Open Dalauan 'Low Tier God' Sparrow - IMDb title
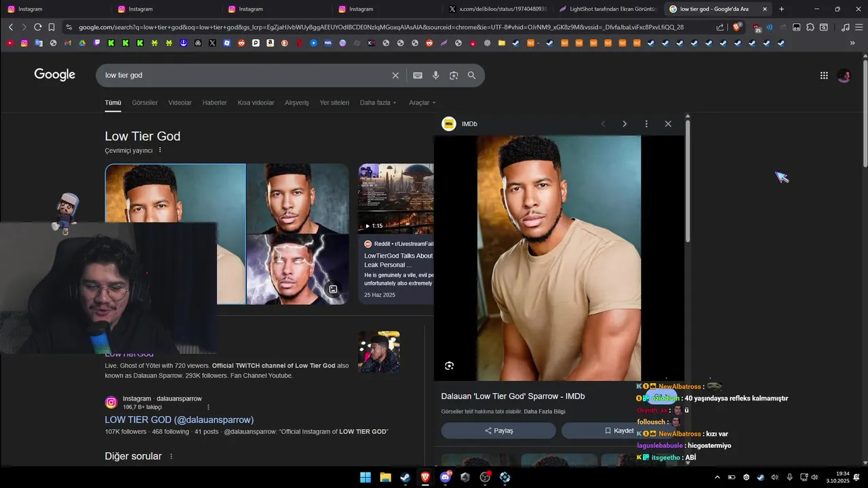The height and width of the screenshot is (488, 868). [x=513, y=396]
